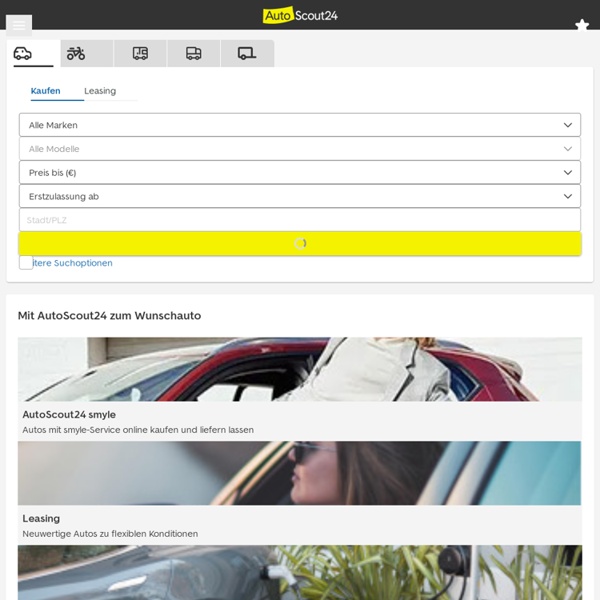The image size is (600, 600).
Task: Click the AutoScout24 logo
Action: click(x=300, y=15)
